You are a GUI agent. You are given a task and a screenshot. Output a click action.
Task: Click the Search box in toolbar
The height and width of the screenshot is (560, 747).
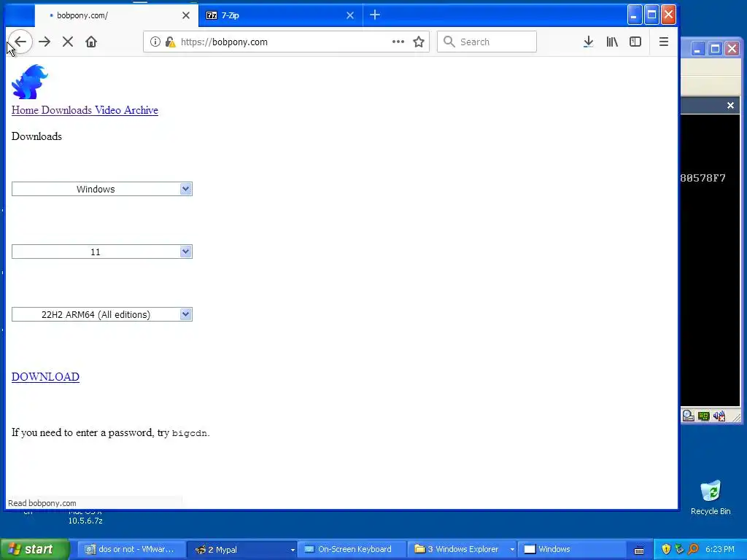[487, 42]
